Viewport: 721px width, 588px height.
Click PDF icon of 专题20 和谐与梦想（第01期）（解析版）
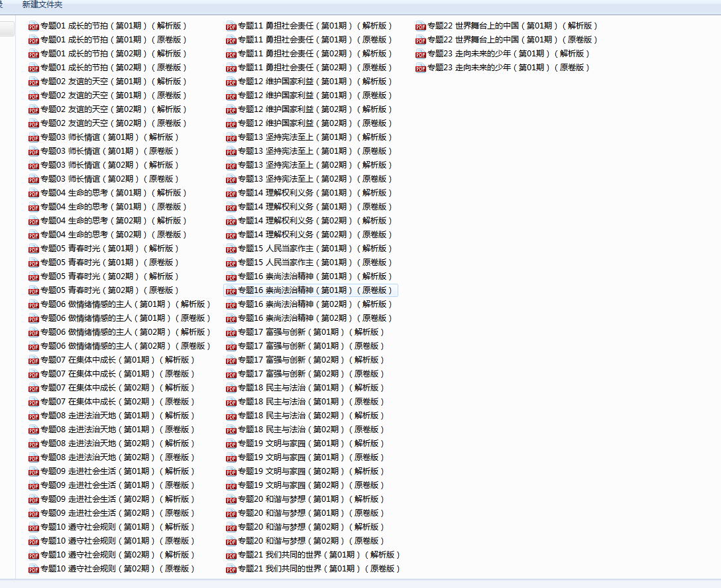(x=231, y=500)
